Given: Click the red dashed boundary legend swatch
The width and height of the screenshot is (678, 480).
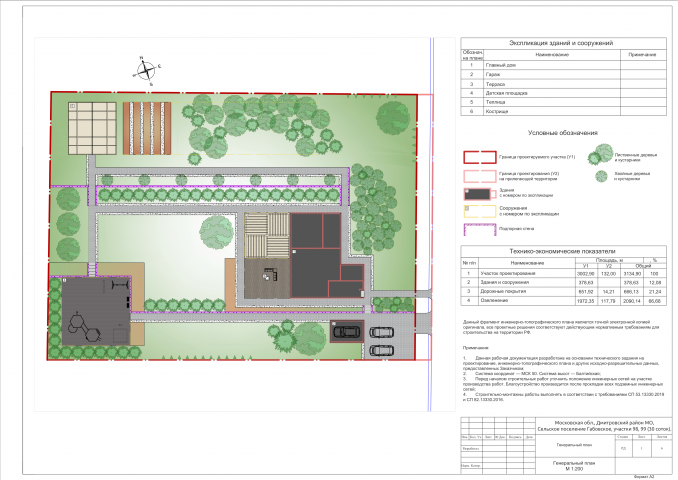Looking at the screenshot, I should click(480, 157).
